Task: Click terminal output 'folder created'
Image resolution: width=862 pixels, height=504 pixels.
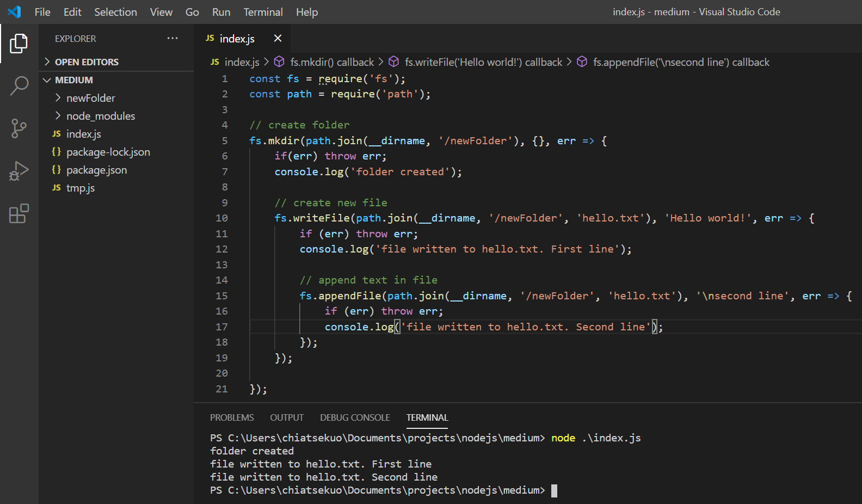Action: [252, 451]
